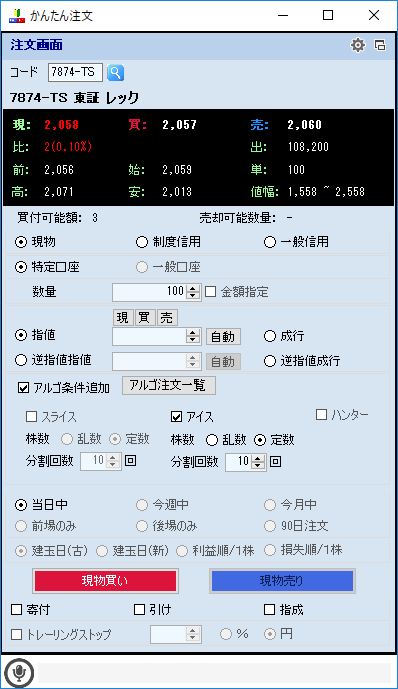The image size is (398, 689).
Task: Click the 買 price button
Action: click(x=145, y=317)
